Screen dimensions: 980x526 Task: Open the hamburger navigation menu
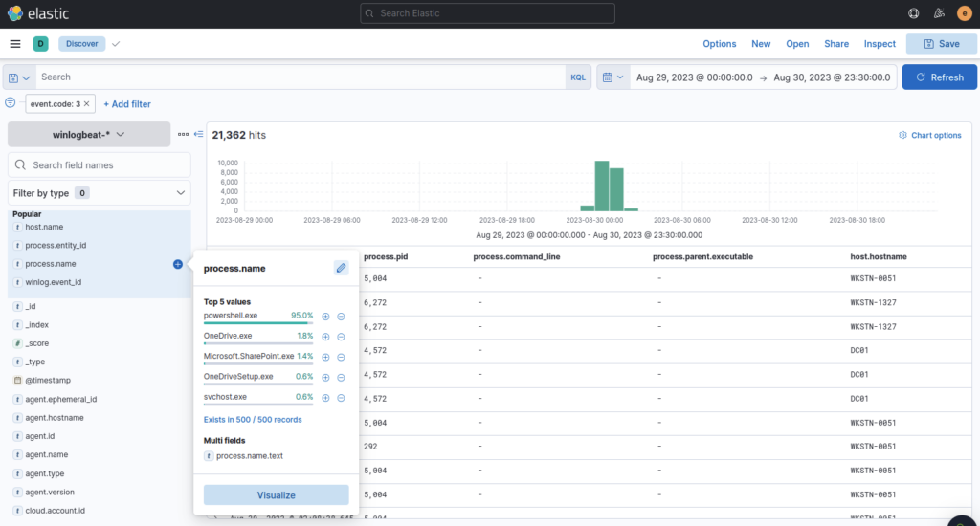tap(15, 44)
